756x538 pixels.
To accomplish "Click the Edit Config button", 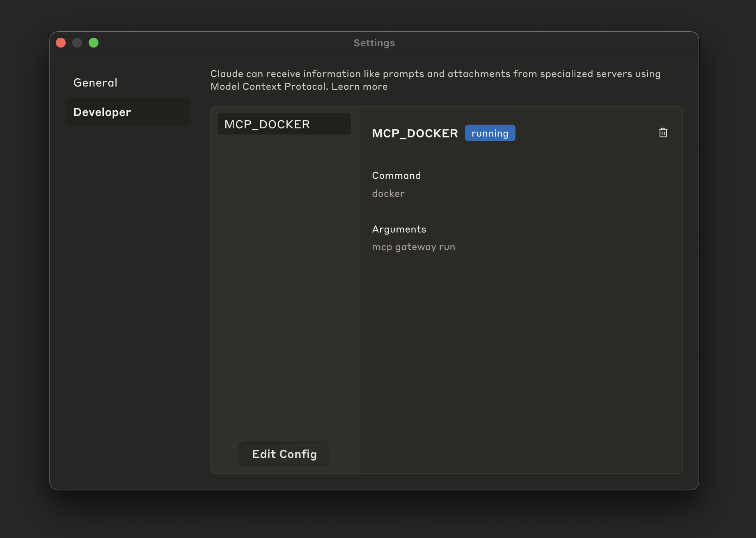I will (x=284, y=454).
